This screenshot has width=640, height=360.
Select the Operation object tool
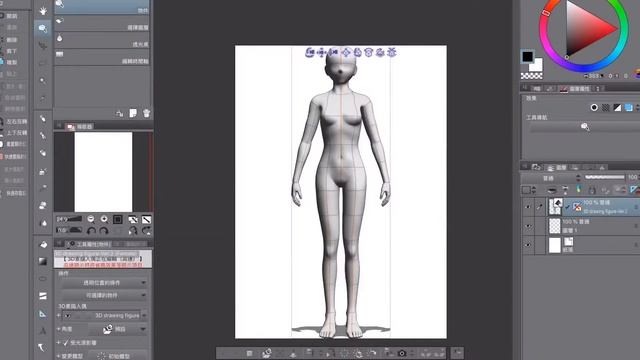(x=43, y=28)
